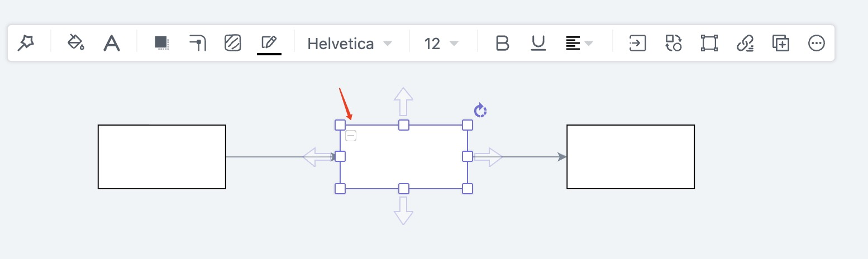Image resolution: width=868 pixels, height=259 pixels.
Task: Open the fill color bucket tool
Action: [x=75, y=43]
